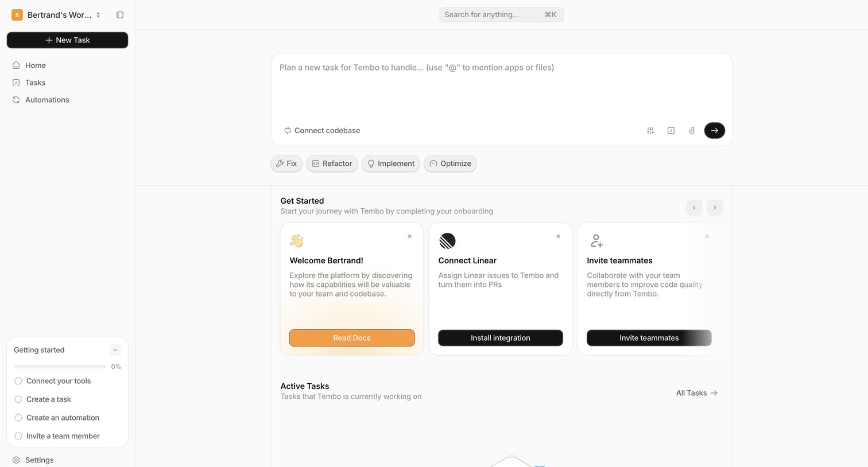Select the Fix suggestion chip
This screenshot has width=868, height=467.
coord(286,164)
